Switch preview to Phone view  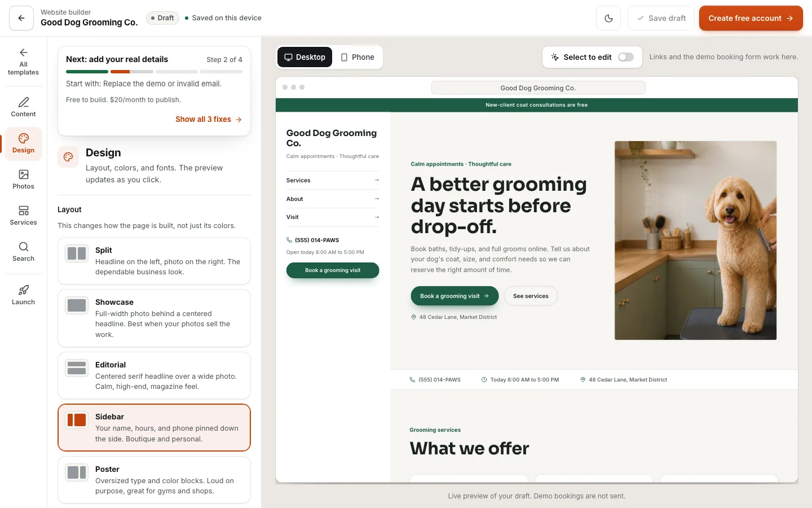coord(358,57)
